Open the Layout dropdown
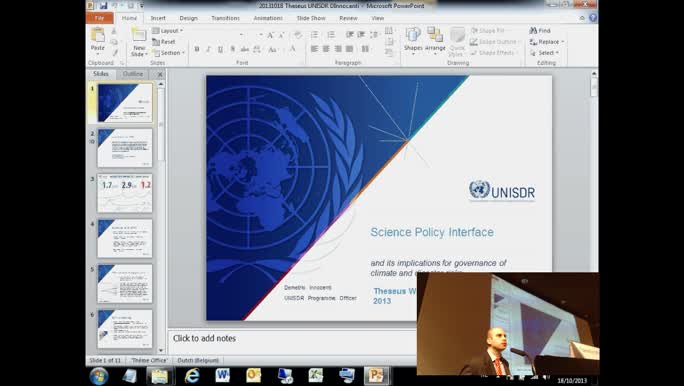 [x=168, y=31]
